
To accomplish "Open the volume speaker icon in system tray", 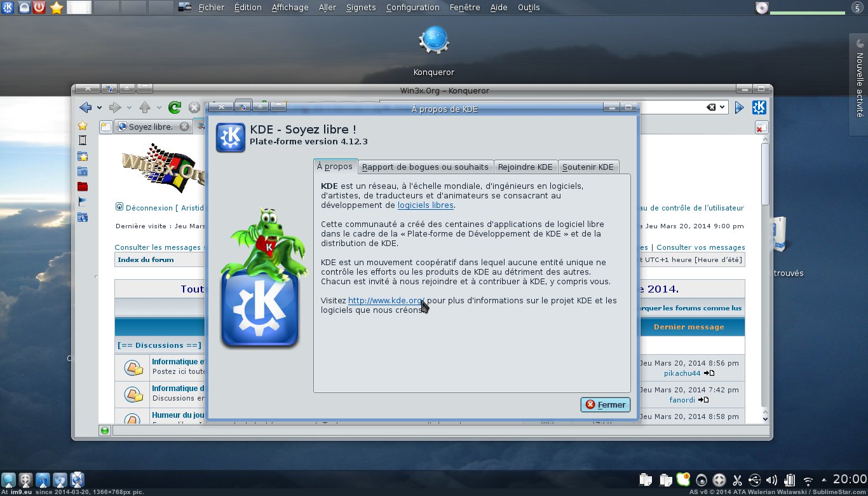I will click(x=772, y=480).
